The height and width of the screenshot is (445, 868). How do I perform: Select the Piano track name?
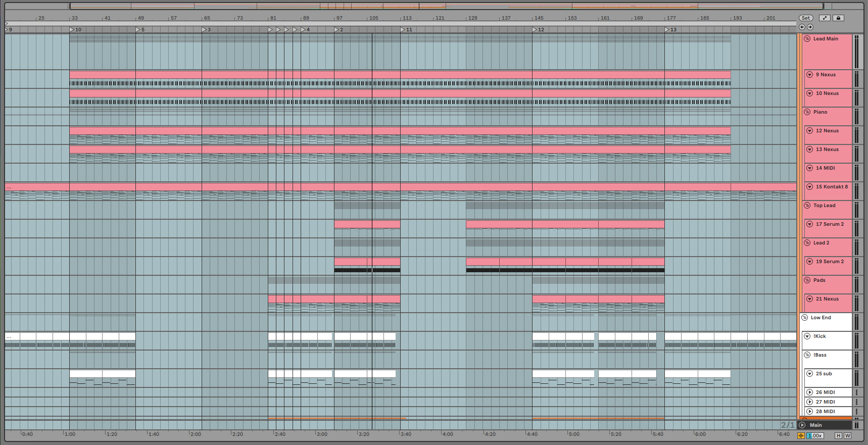point(820,112)
